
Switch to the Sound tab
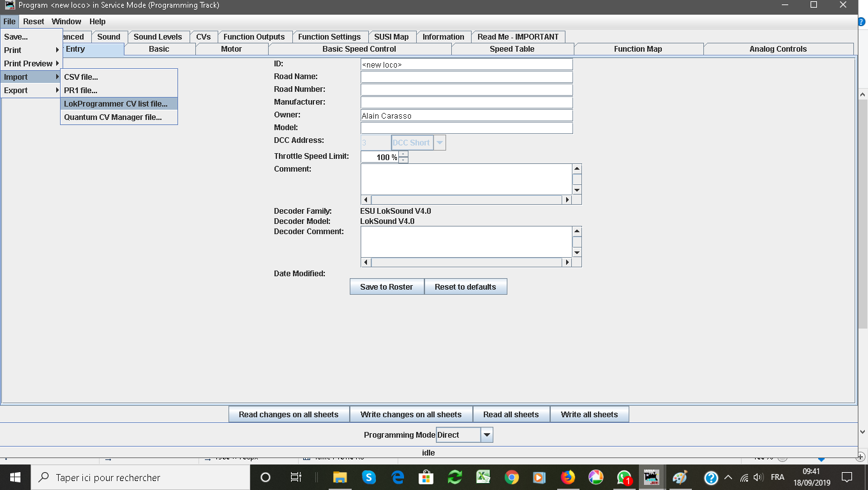(x=108, y=36)
